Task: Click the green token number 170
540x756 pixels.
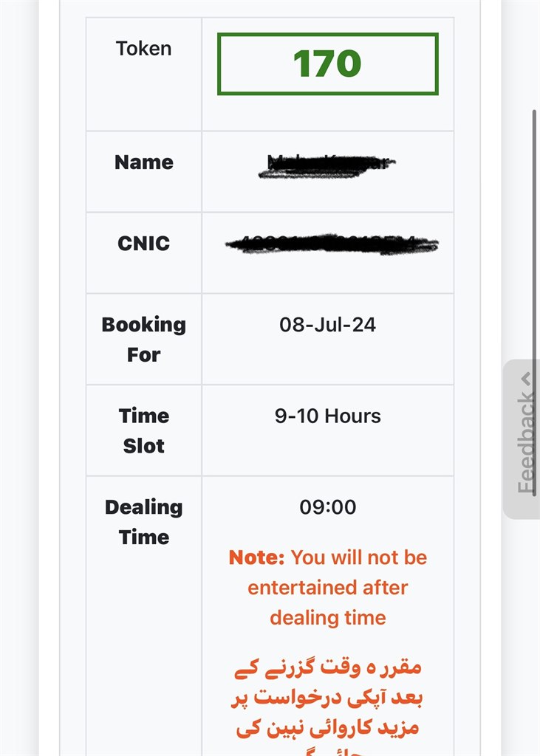Action: [x=327, y=64]
